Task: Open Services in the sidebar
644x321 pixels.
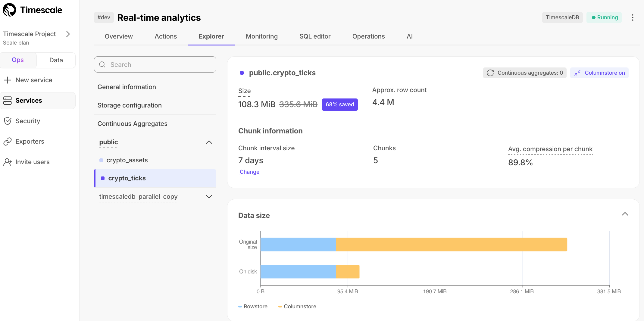Action: tap(38, 101)
